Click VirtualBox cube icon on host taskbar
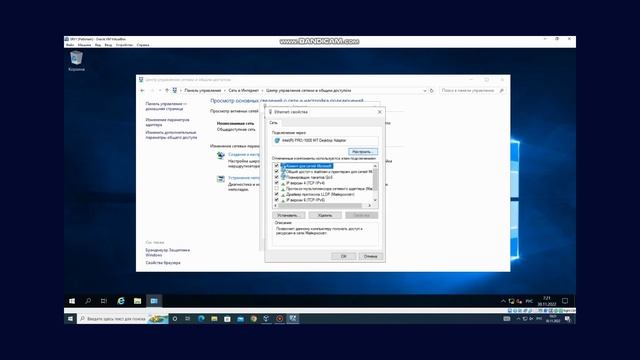 point(266,319)
